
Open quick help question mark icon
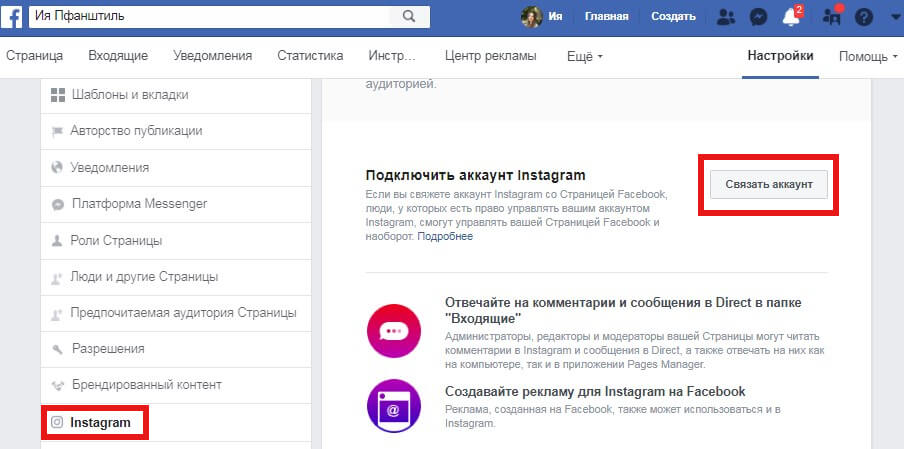(x=864, y=17)
